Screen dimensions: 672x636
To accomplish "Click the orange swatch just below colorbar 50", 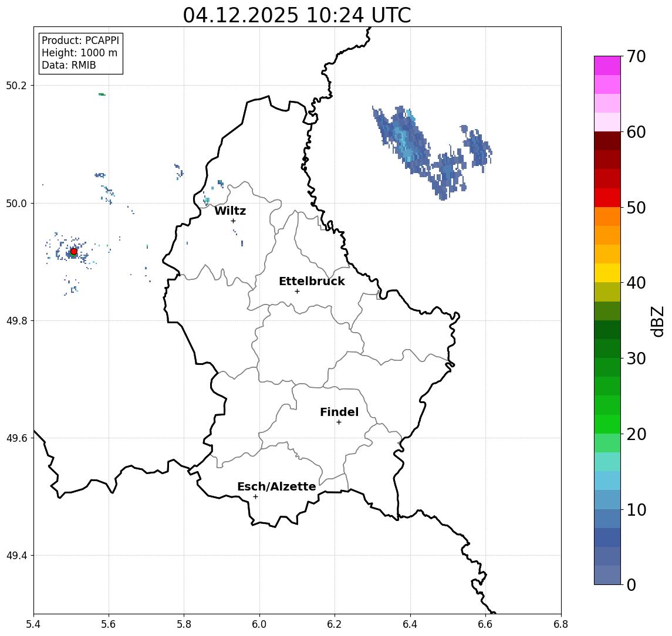I will (607, 216).
